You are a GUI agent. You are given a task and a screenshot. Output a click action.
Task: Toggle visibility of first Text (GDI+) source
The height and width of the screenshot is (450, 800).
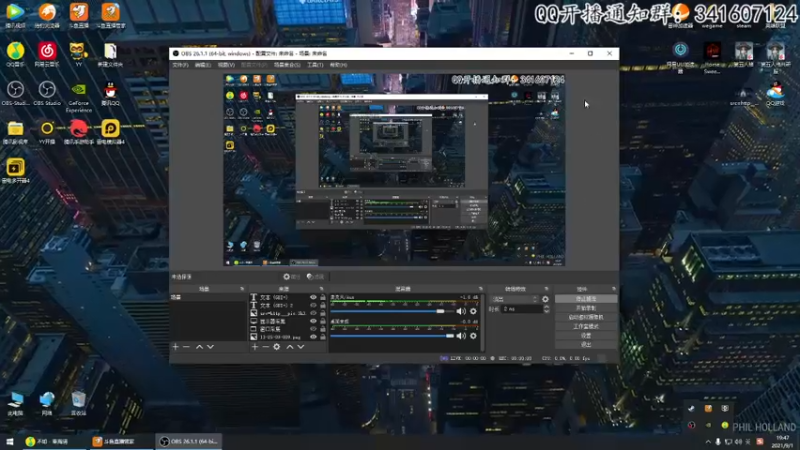(x=313, y=297)
